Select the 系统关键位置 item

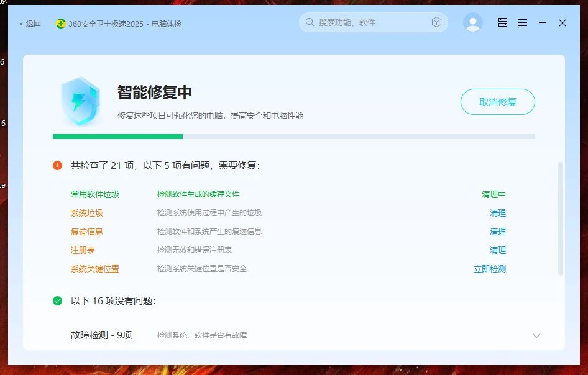[x=95, y=269]
